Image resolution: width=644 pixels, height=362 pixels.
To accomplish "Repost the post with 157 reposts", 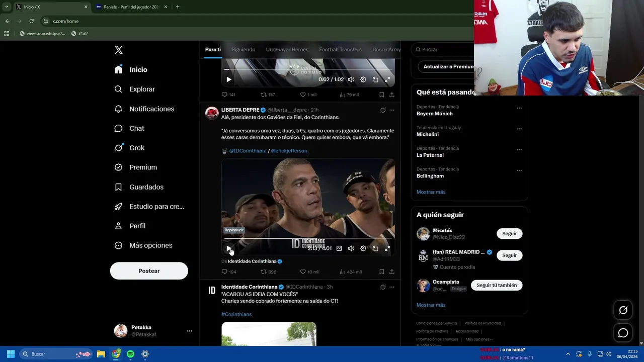I will [268, 95].
